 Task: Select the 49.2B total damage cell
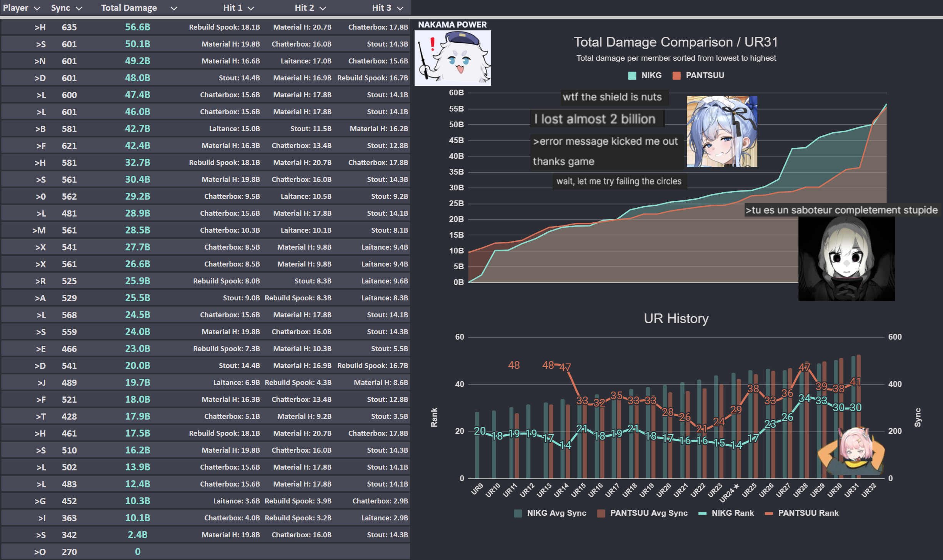[x=138, y=61]
